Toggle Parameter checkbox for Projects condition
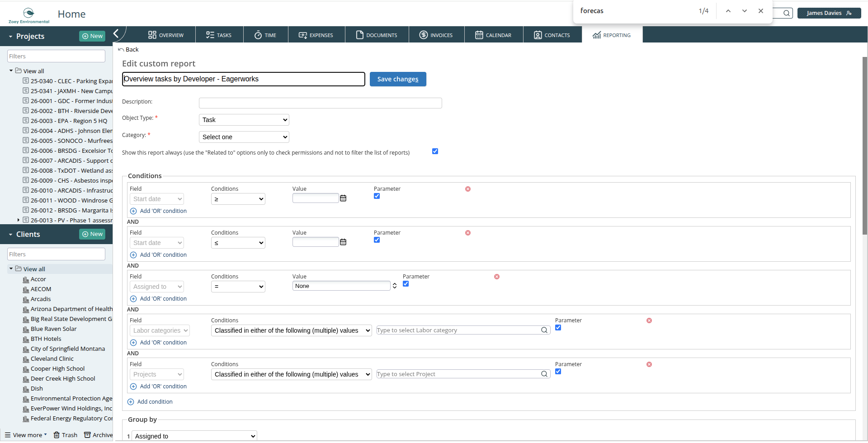This screenshot has width=868, height=443. click(558, 372)
